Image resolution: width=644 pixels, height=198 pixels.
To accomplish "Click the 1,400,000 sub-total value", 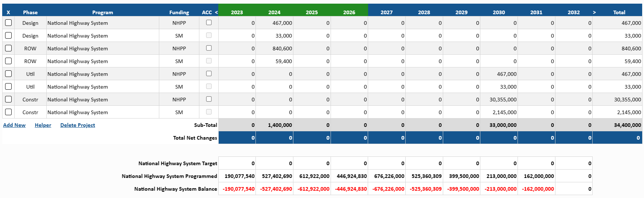I will coord(280,125).
